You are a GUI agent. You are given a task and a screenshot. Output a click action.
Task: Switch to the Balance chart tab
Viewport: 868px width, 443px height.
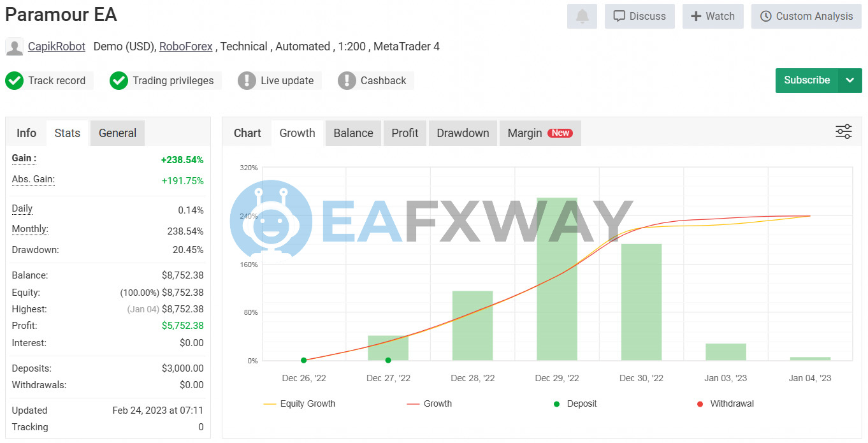(354, 133)
